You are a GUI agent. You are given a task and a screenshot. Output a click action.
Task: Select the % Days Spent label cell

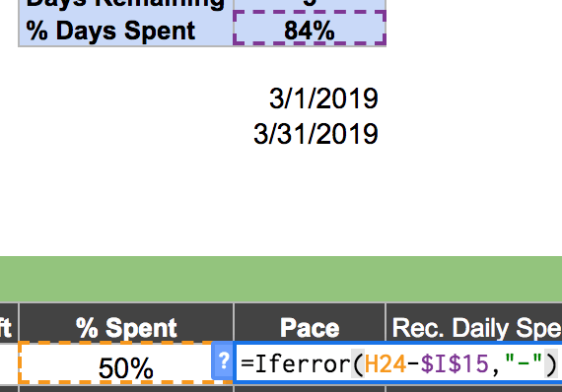click(126, 31)
